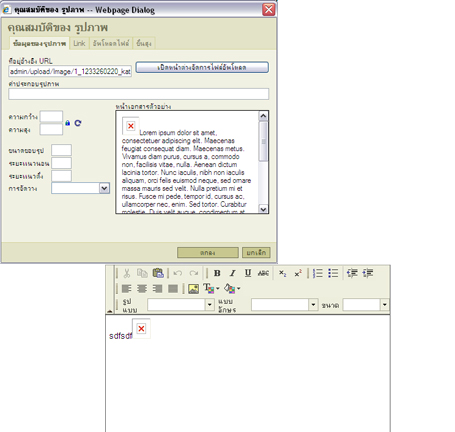Open the background color picker
The height and width of the screenshot is (432, 455).
tap(232, 288)
